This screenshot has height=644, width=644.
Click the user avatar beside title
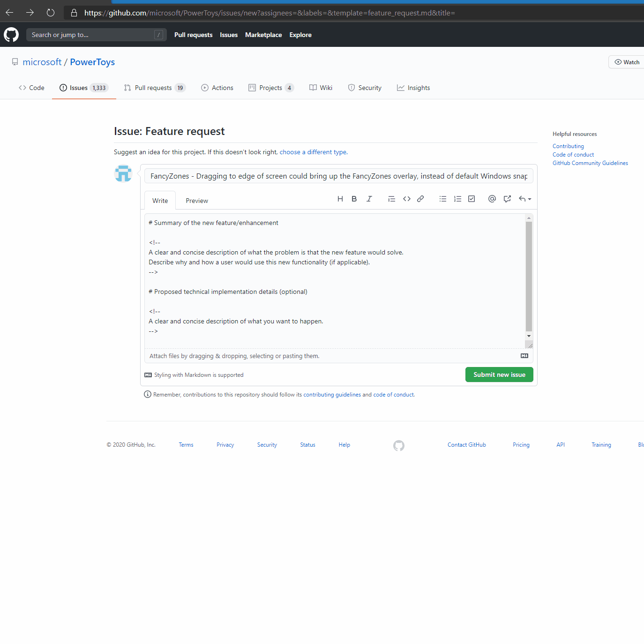123,173
